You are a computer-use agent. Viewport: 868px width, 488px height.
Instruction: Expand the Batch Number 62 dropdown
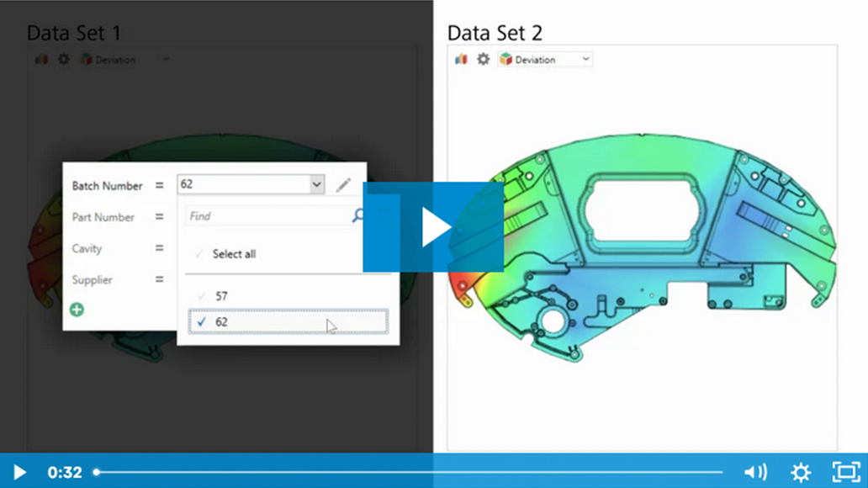[x=316, y=184]
